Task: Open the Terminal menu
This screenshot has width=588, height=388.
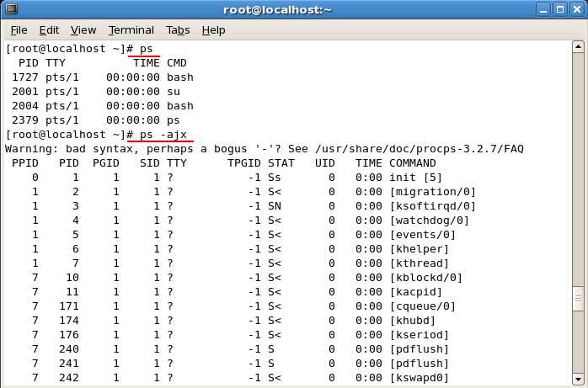Action: tap(131, 30)
